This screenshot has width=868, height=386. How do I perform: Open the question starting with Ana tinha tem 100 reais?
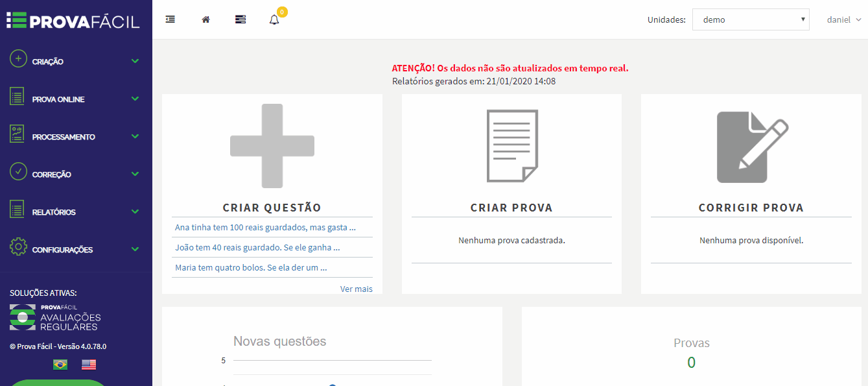pyautogui.click(x=265, y=227)
